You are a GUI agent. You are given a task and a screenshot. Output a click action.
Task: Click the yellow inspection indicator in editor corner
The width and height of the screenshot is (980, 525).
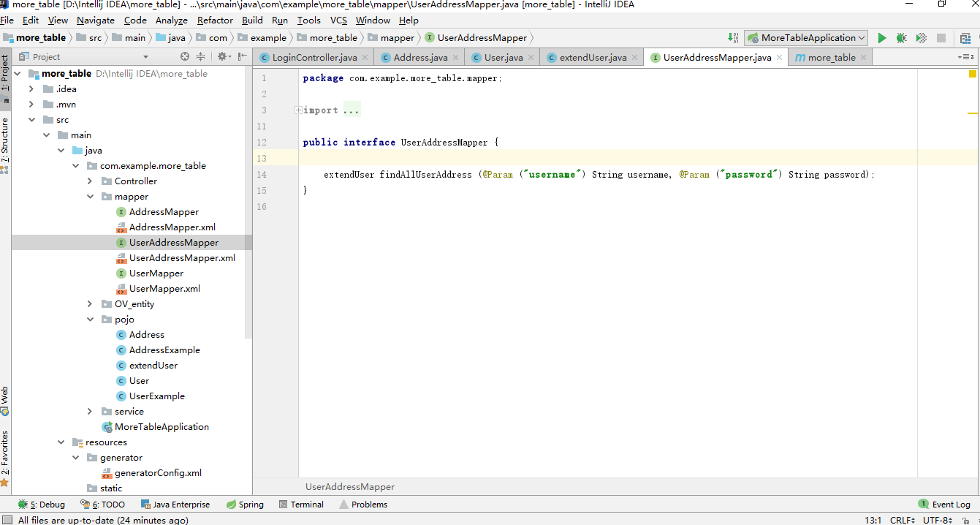click(973, 74)
